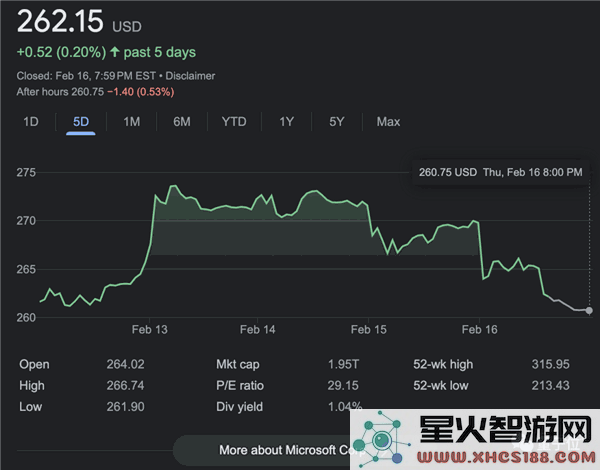Click the P/E ratio label
The height and width of the screenshot is (470, 600).
240,385
